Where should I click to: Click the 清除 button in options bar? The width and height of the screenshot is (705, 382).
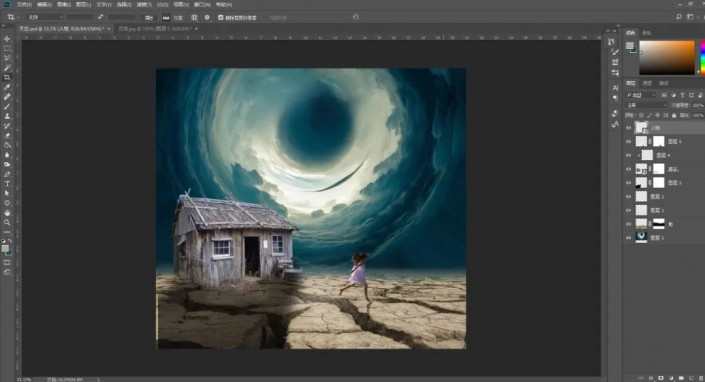[x=149, y=18]
